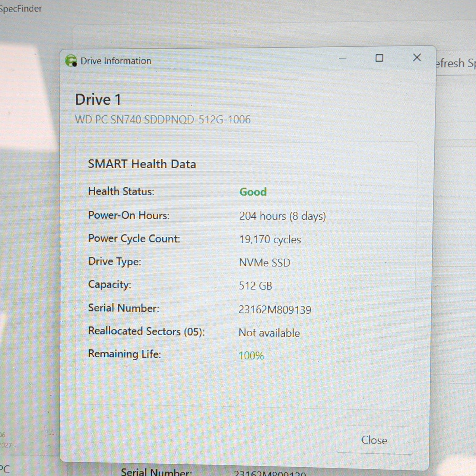Image resolution: width=476 pixels, height=476 pixels.
Task: Click the Refresh Specs button behind dialog
Action: coord(455,63)
